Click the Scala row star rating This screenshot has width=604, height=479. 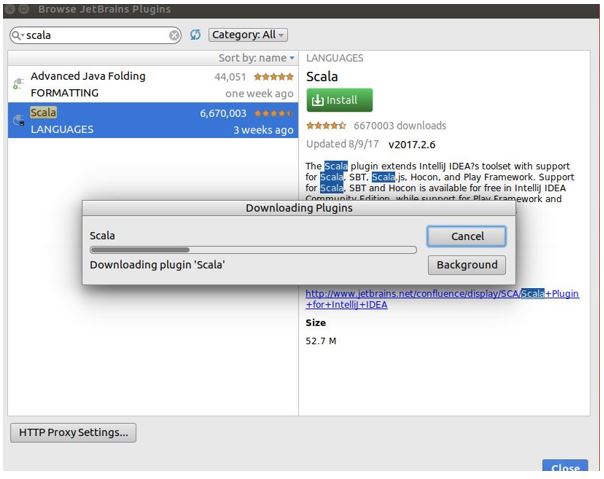(x=273, y=114)
